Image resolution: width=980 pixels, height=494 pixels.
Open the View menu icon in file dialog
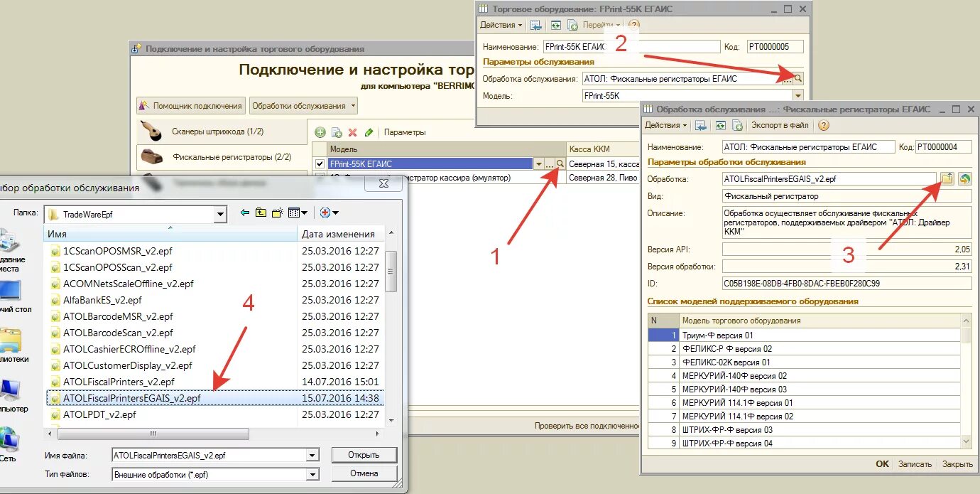pos(298,213)
